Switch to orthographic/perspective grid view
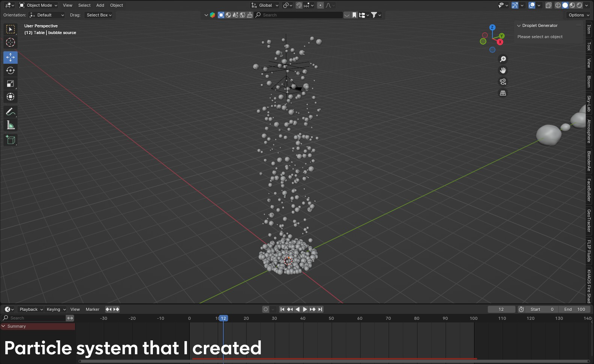594x364 pixels. click(503, 93)
